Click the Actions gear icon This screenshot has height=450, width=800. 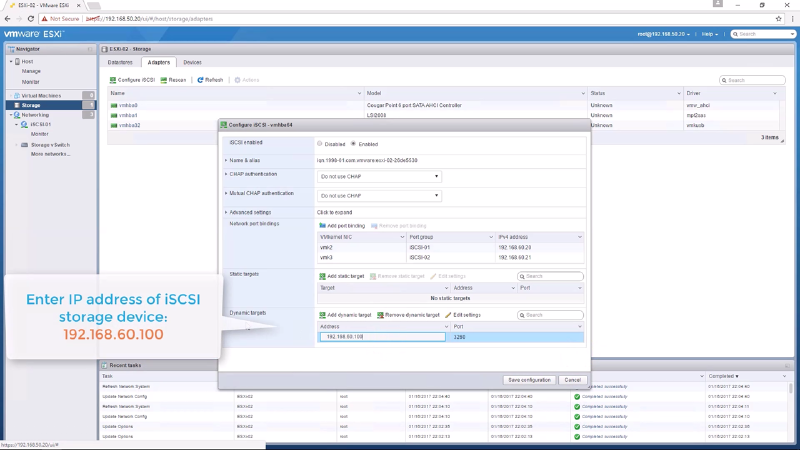[237, 80]
